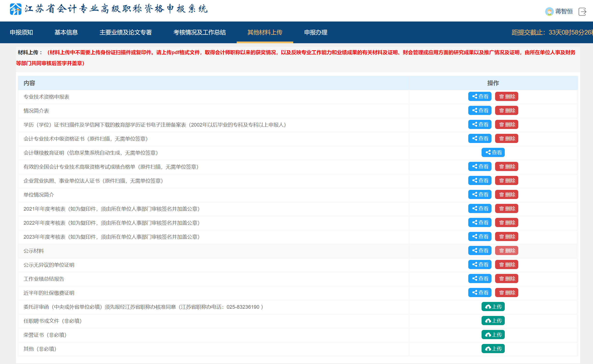View 工作业绩总结报告 file
The image size is (593, 364).
pyautogui.click(x=480, y=279)
